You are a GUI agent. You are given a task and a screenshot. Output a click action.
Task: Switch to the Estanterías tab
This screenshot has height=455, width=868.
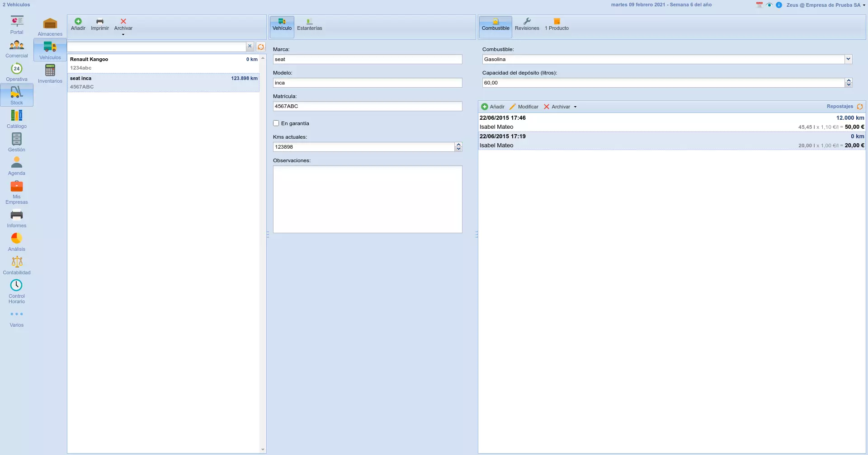(309, 24)
